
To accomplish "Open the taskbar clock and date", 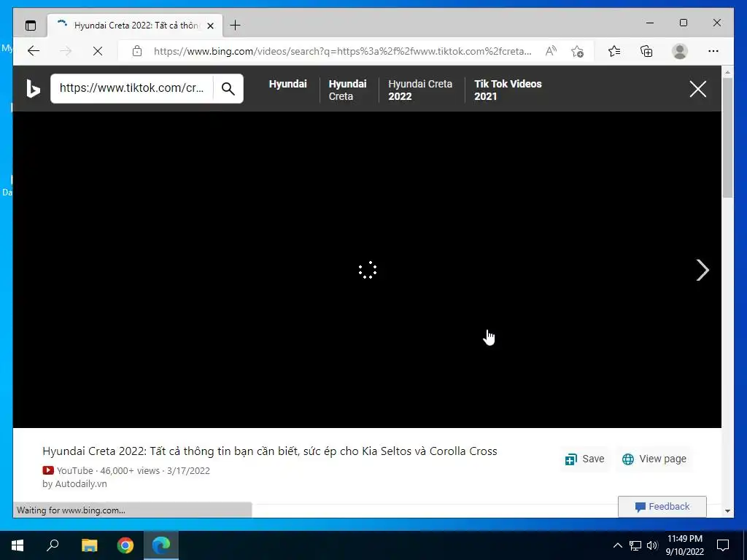I will pyautogui.click(x=684, y=545).
